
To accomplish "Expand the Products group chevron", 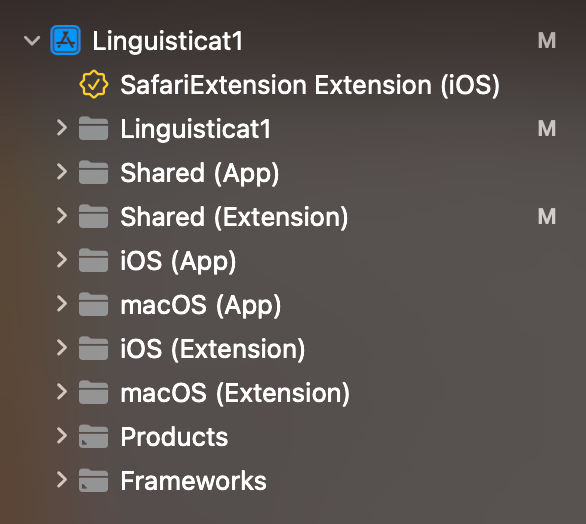I will (62, 436).
